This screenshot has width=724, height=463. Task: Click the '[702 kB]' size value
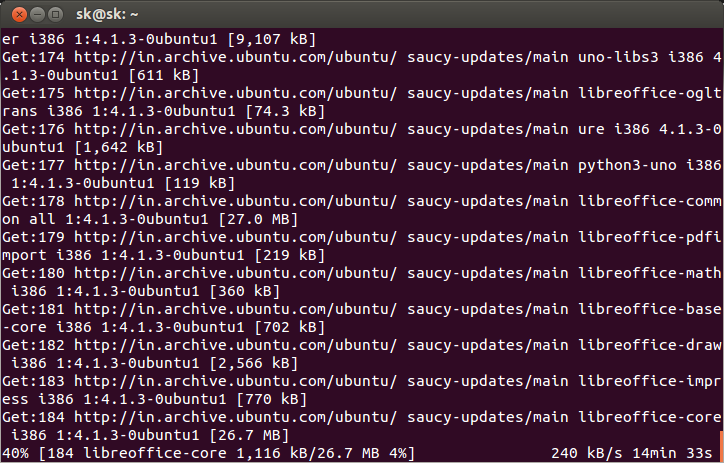pyautogui.click(x=290, y=327)
